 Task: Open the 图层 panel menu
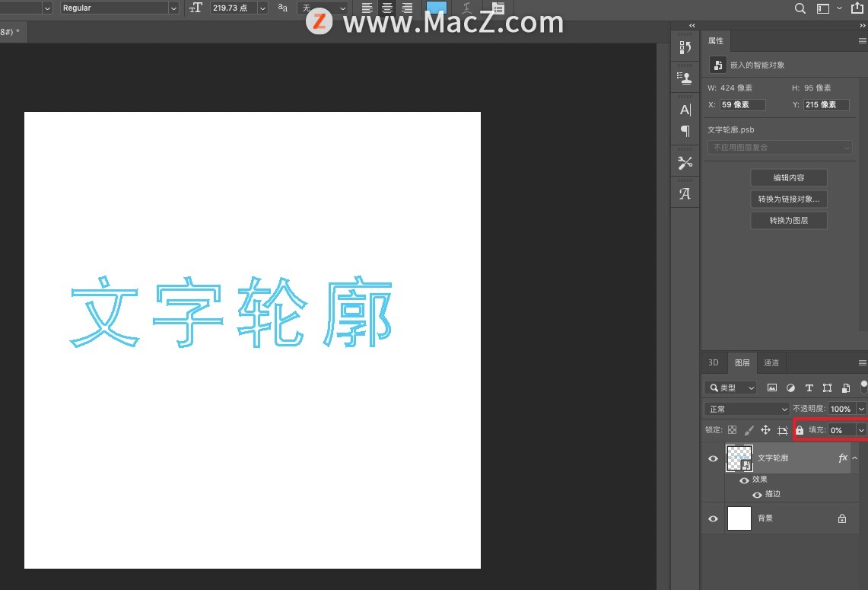(862, 363)
